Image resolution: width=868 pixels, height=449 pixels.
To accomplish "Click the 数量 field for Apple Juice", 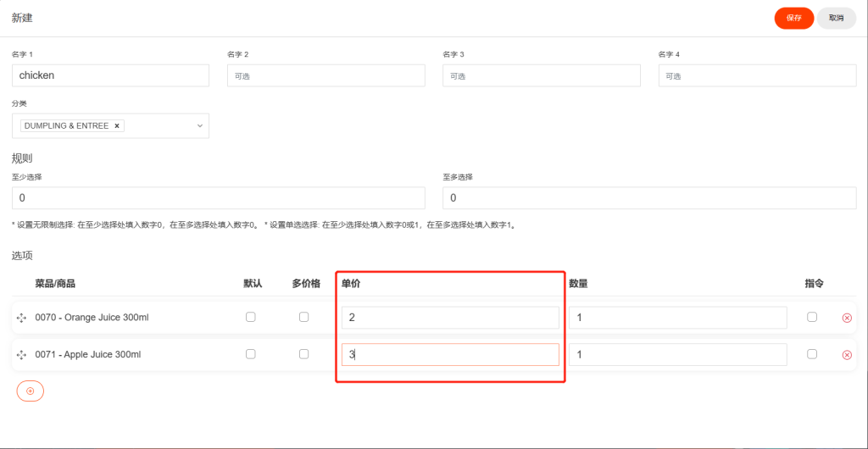I will coord(678,354).
